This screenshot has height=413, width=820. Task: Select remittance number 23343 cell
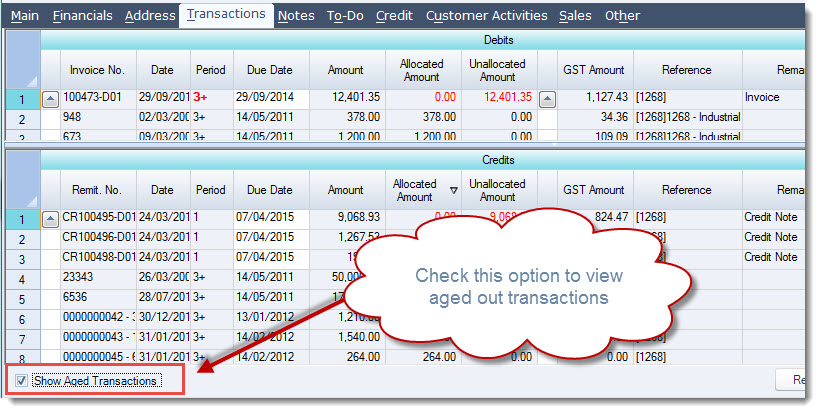pyautogui.click(x=98, y=277)
